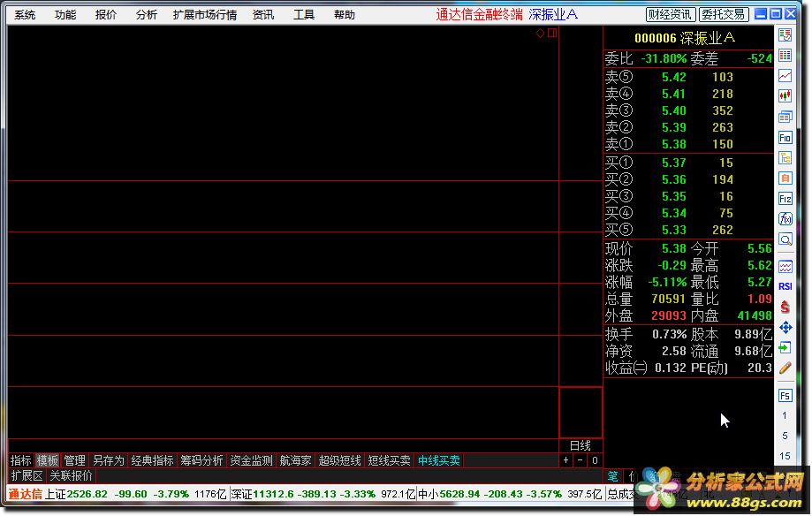Open the 帮助 menu
Image resolution: width=812 pixels, height=516 pixels.
pyautogui.click(x=345, y=15)
